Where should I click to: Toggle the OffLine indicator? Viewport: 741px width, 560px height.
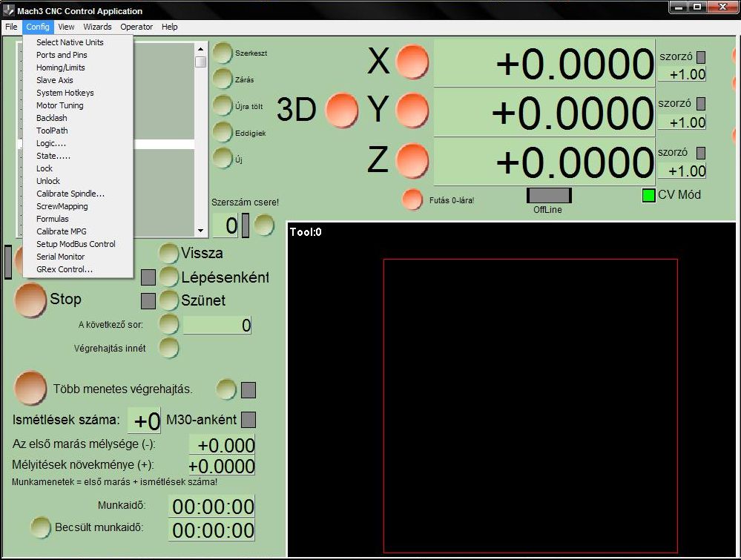coord(549,195)
